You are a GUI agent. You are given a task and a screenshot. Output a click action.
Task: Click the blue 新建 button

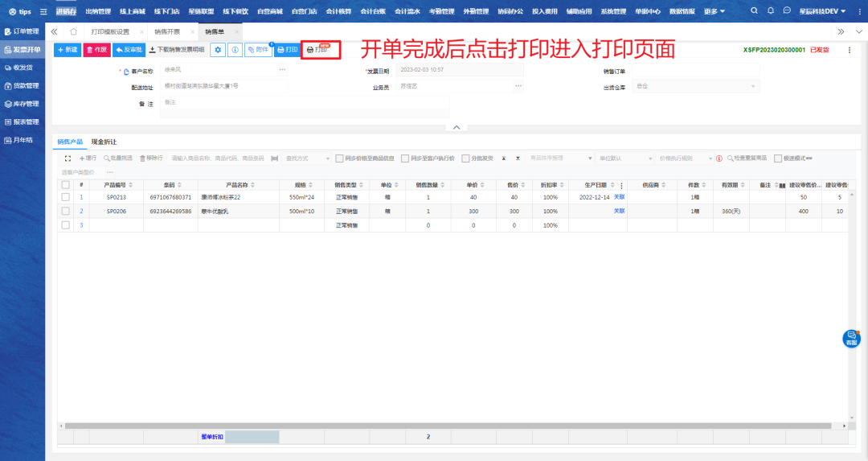[68, 50]
